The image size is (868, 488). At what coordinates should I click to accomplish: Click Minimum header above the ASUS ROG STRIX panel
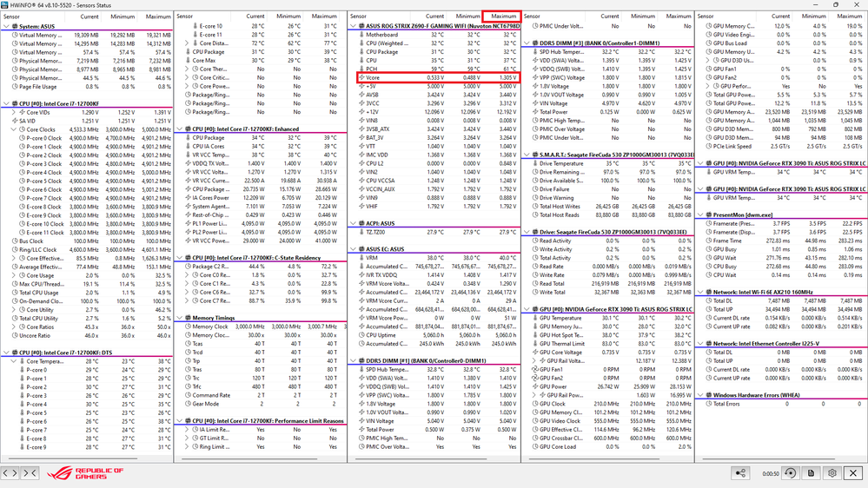click(467, 16)
